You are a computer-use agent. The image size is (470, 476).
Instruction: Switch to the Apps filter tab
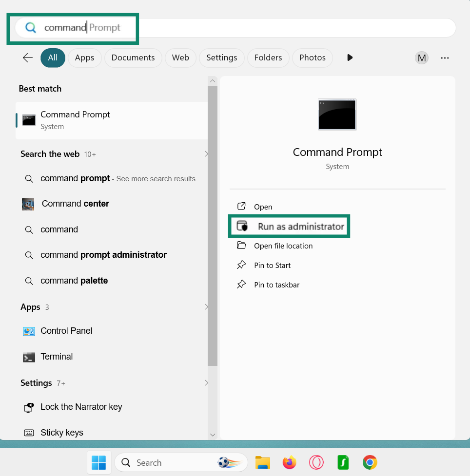point(84,57)
